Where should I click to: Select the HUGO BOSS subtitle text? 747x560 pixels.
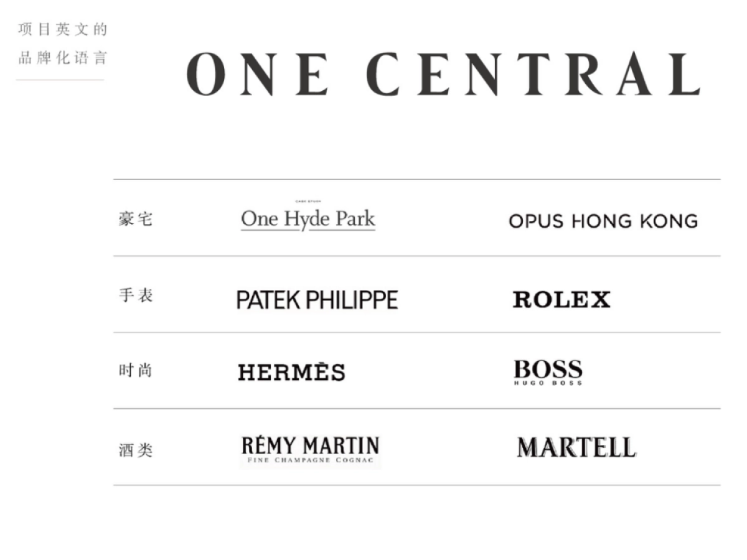click(548, 383)
